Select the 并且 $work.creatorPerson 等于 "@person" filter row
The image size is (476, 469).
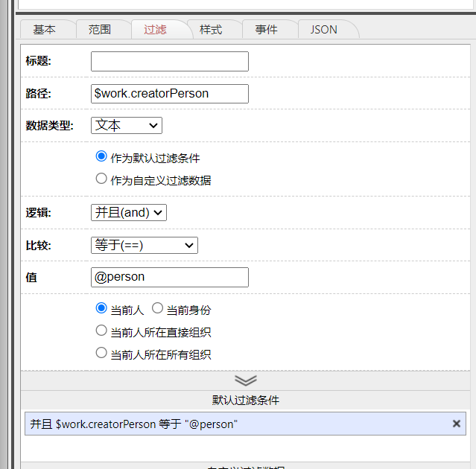(245, 424)
